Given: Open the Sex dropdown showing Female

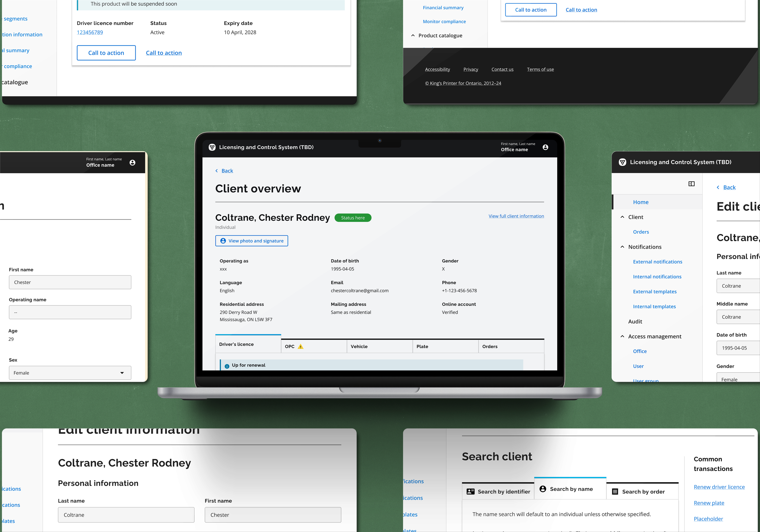Looking at the screenshot, I should [70, 372].
